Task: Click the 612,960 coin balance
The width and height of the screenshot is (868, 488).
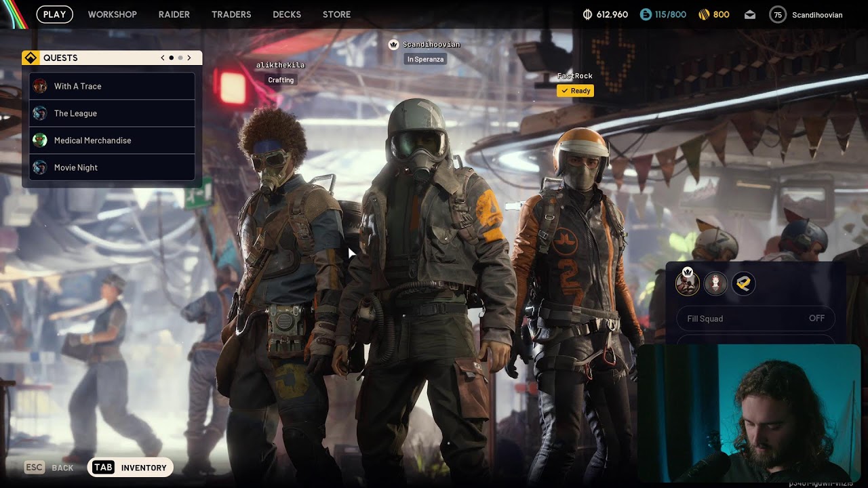Action: [x=612, y=14]
